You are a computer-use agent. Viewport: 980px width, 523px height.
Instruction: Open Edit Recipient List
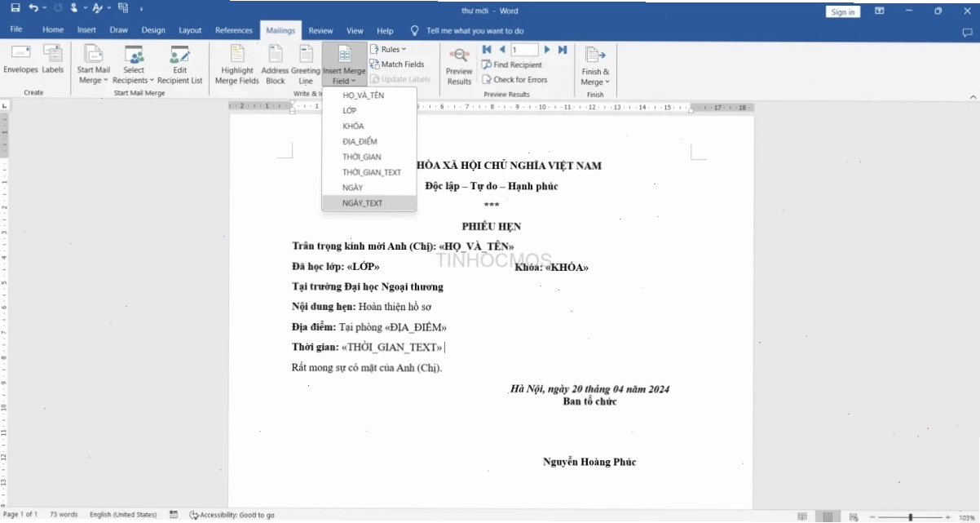(x=179, y=65)
